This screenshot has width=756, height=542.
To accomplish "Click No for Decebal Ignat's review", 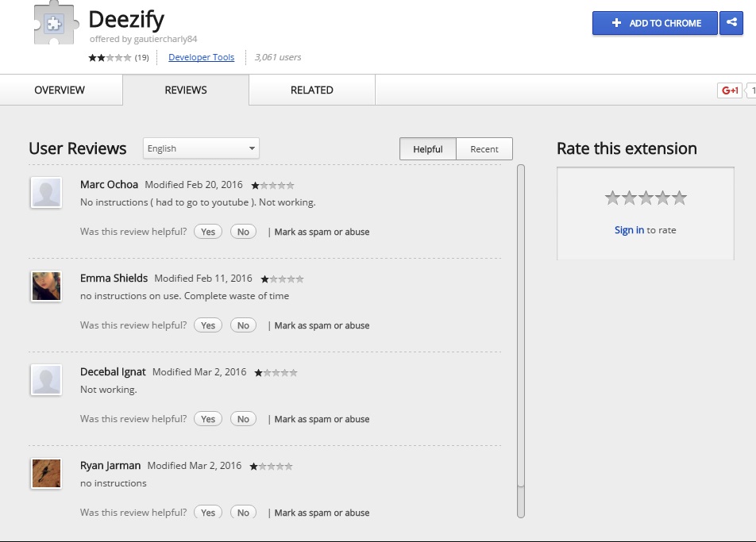I will point(243,419).
